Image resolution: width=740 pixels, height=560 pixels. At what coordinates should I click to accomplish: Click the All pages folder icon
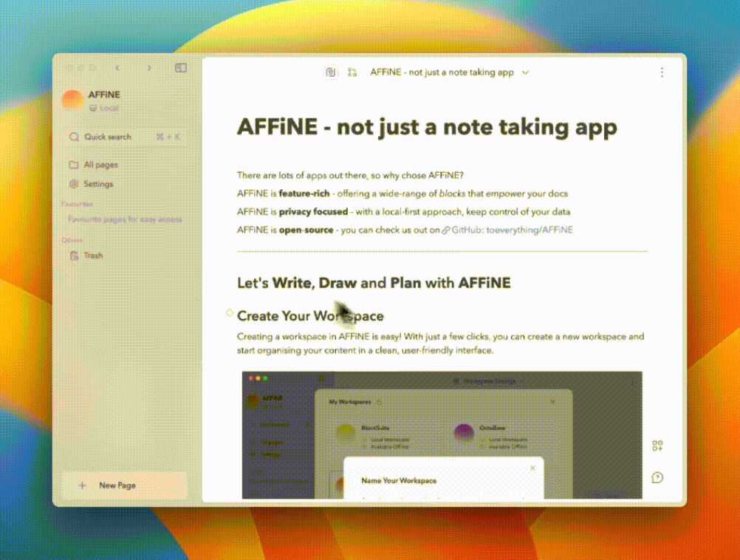coord(74,165)
